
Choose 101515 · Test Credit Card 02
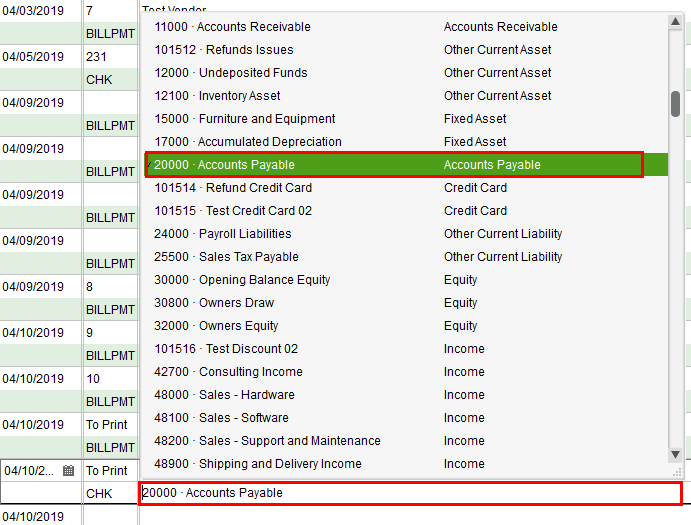click(x=406, y=211)
